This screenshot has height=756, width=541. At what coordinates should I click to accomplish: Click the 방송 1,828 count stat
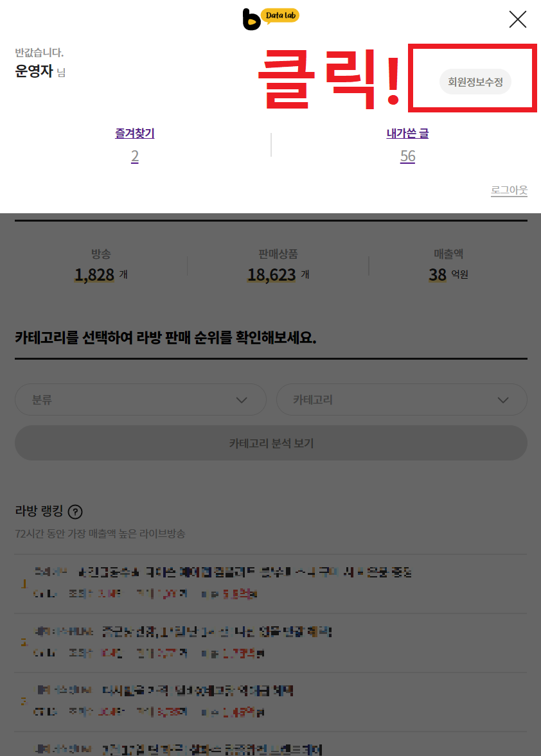[x=101, y=266]
